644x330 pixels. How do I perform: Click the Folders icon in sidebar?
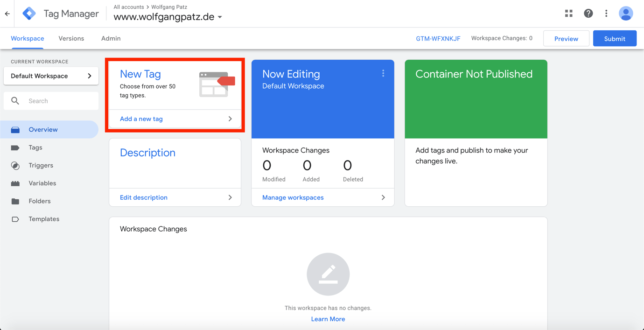point(15,201)
